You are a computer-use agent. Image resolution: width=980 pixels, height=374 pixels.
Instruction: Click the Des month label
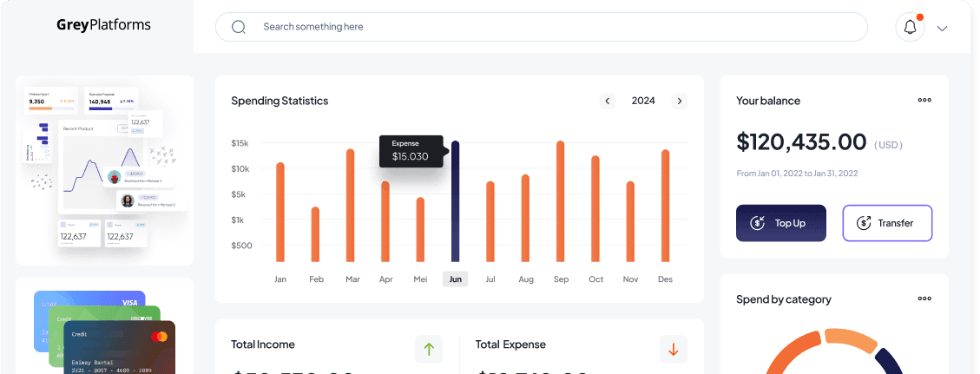coord(665,279)
